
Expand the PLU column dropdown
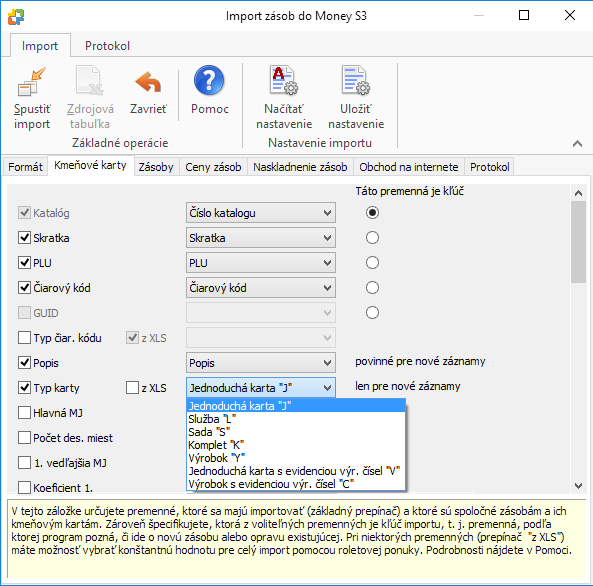tap(261, 263)
